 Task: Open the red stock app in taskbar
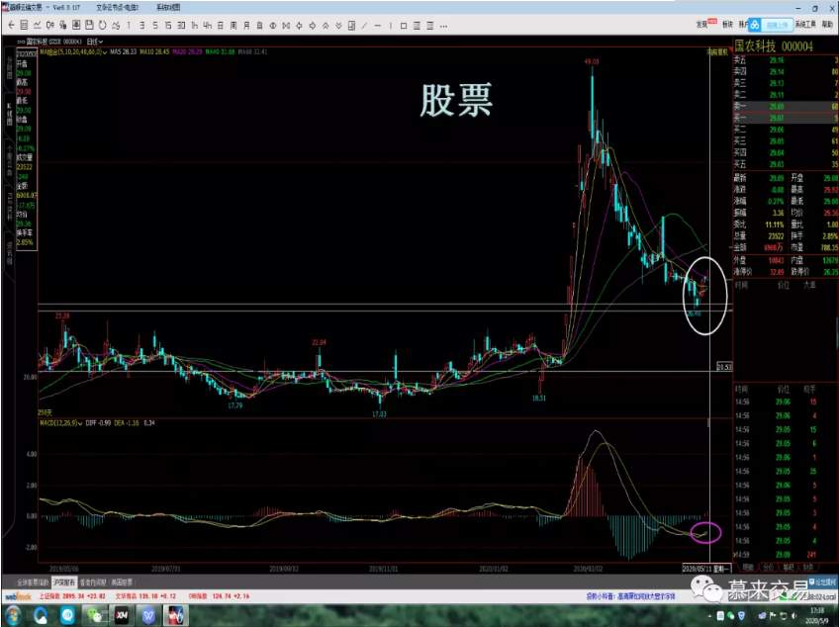pos(176,616)
